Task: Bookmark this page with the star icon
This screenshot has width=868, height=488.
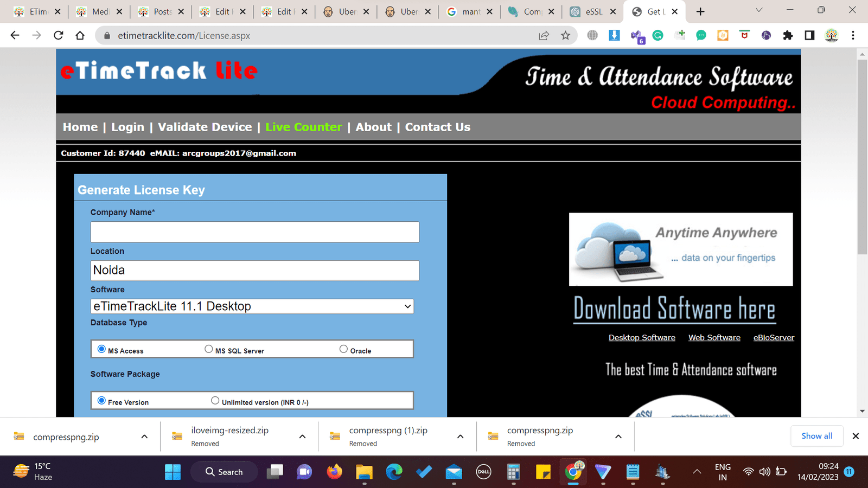Action: [x=565, y=35]
